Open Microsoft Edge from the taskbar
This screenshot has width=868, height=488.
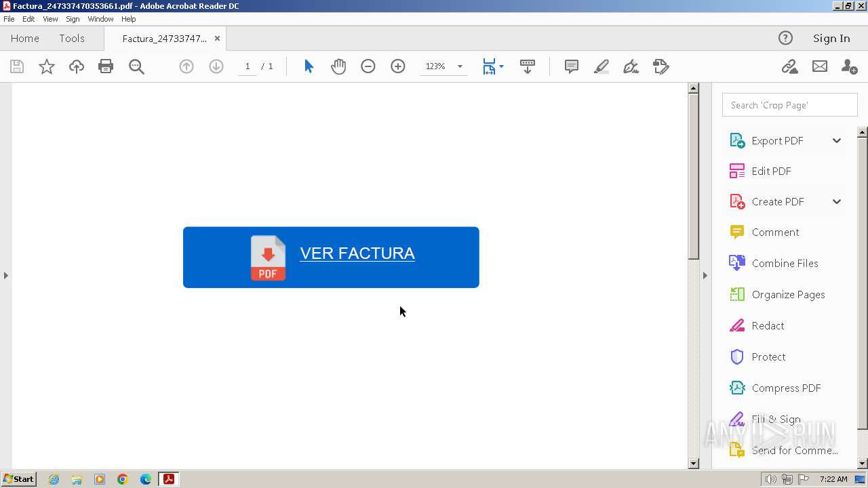[146, 479]
